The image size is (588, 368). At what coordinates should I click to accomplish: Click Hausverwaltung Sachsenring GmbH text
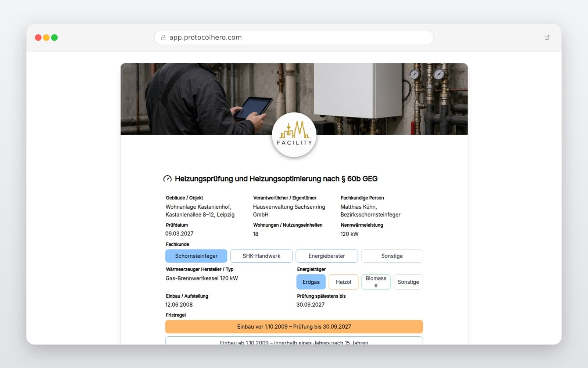(289, 211)
